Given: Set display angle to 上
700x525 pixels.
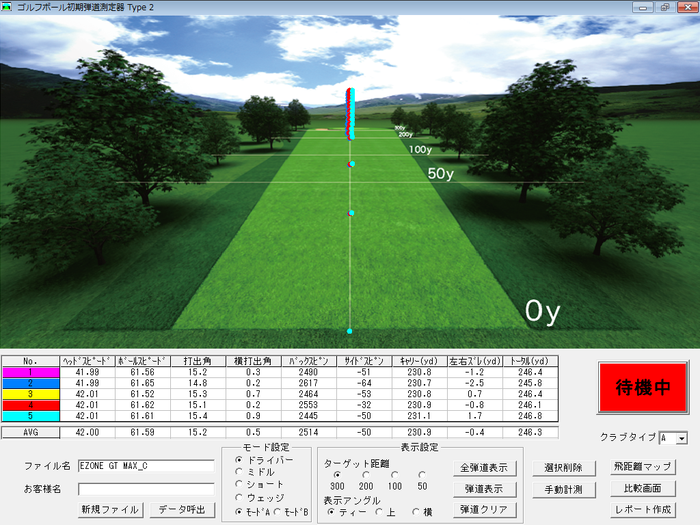Looking at the screenshot, I should click(378, 511).
